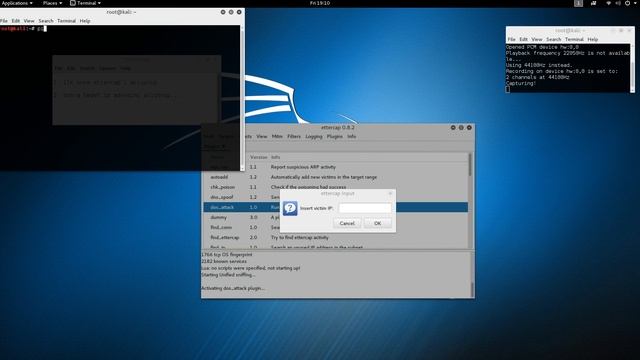Minimize the left terminal window
This screenshot has width=640, height=360.
[223, 12]
